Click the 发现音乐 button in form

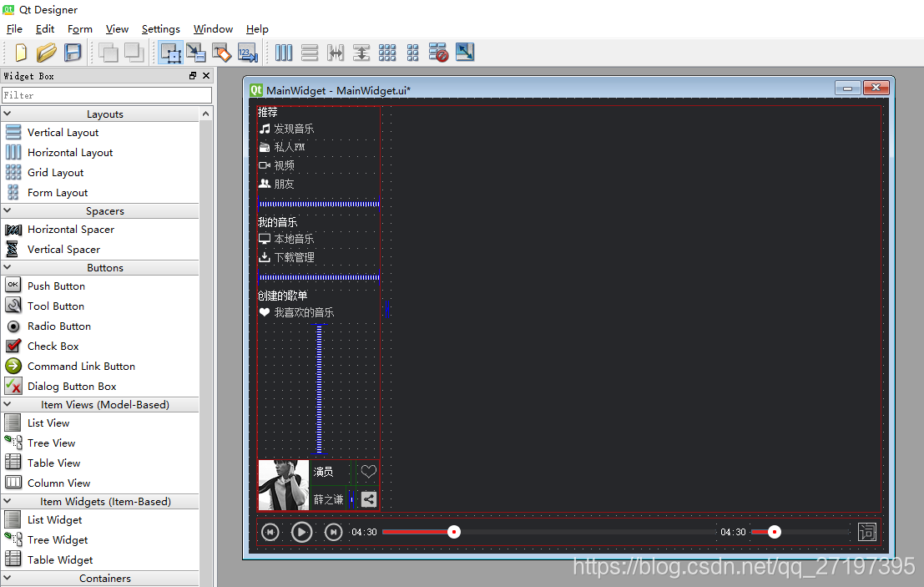coord(286,129)
